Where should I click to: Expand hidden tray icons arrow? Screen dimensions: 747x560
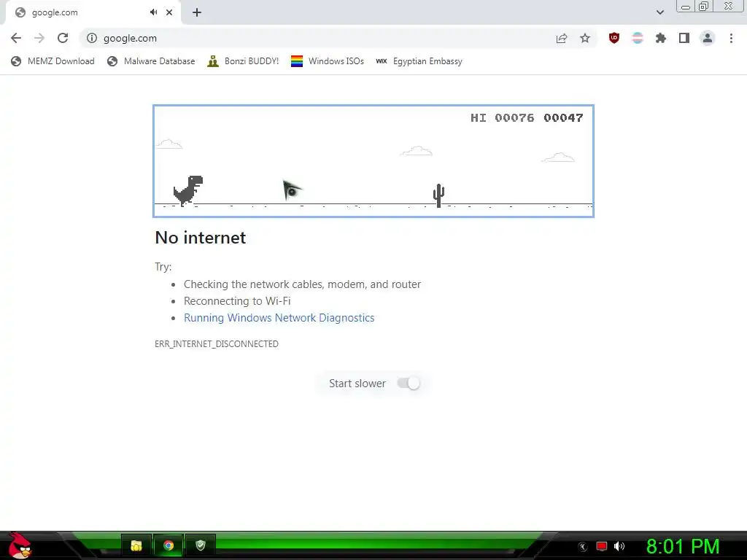pos(583,547)
